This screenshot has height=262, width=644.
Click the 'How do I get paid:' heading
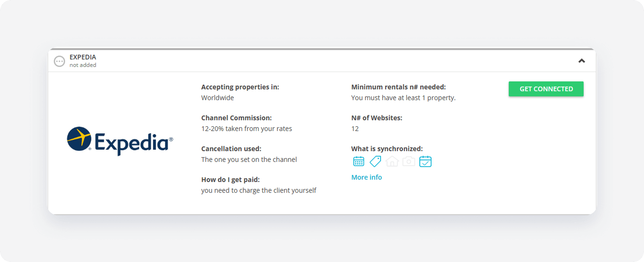click(230, 180)
